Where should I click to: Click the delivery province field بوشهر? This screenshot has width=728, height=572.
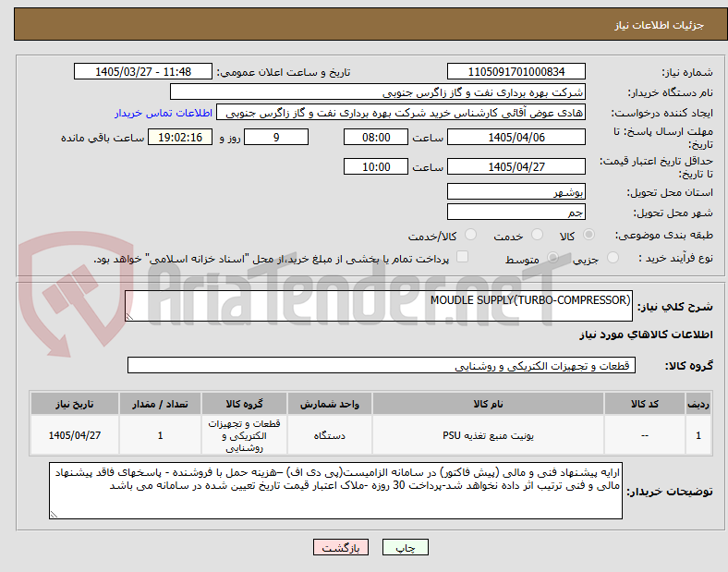516,191
